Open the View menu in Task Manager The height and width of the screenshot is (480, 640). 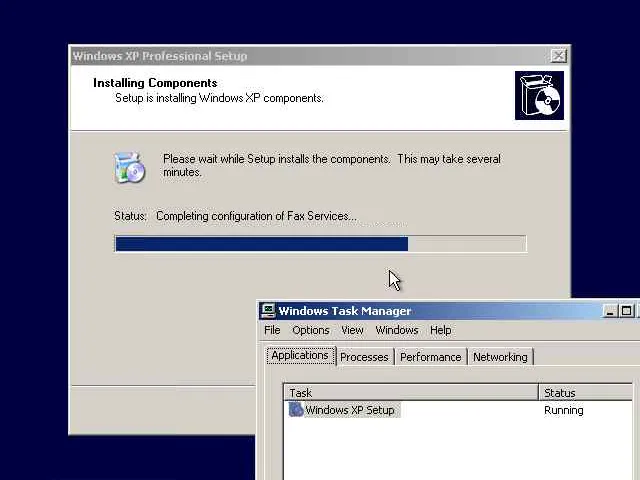point(352,330)
